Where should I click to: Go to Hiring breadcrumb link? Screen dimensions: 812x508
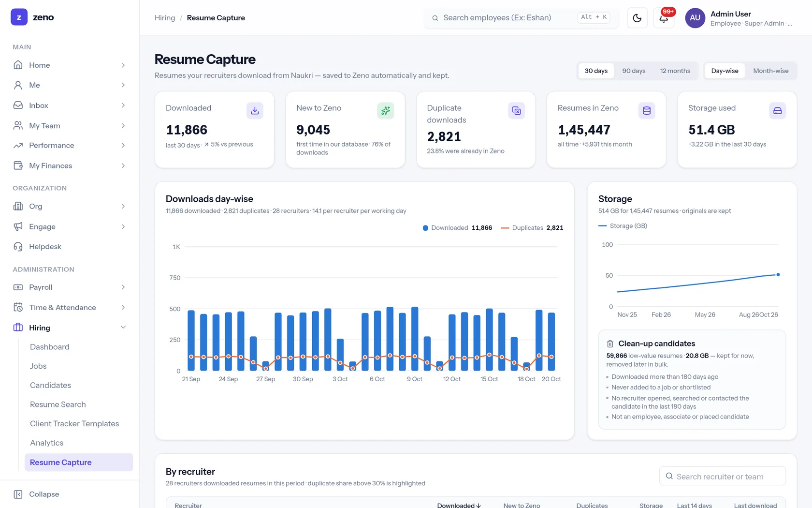tap(165, 18)
